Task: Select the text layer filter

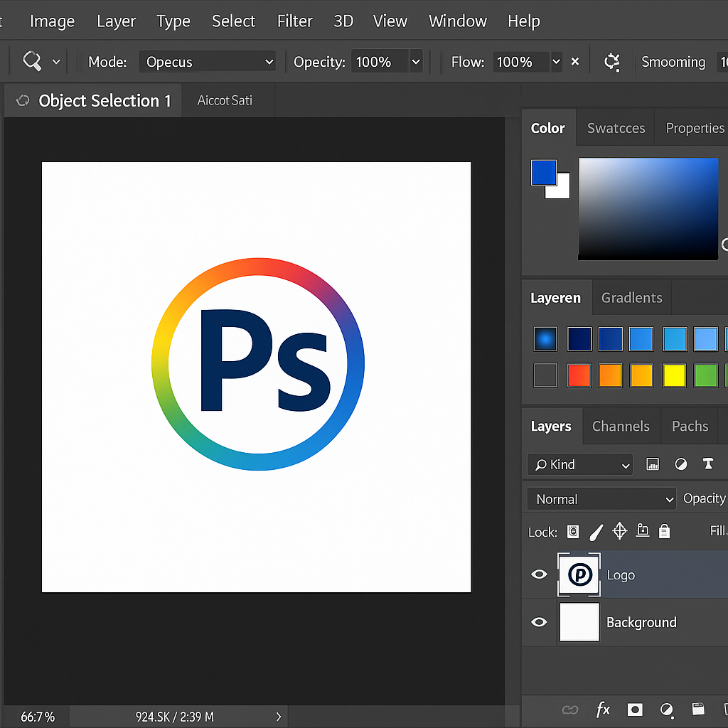Action: (x=708, y=464)
